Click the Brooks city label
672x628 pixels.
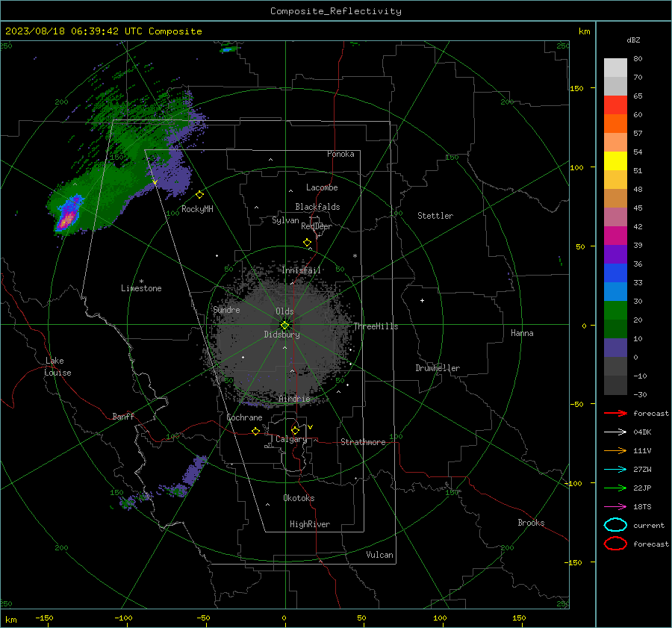point(531,523)
